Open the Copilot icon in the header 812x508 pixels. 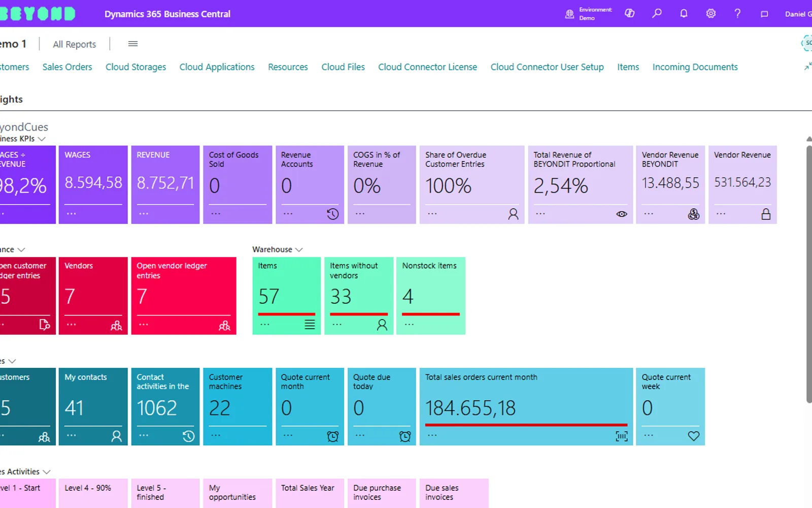coord(629,14)
